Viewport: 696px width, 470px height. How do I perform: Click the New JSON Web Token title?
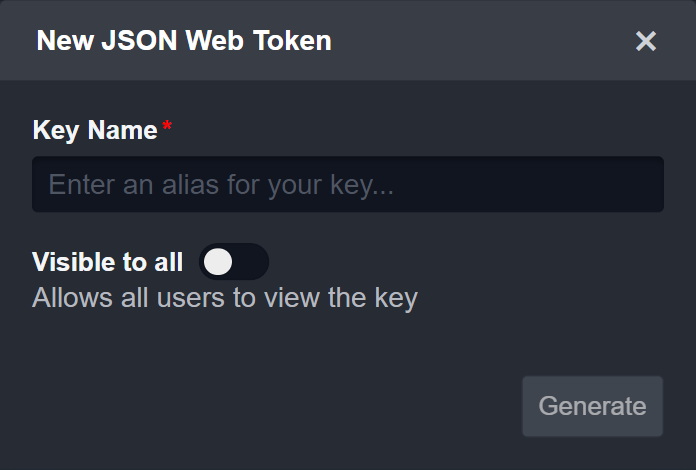pyautogui.click(x=184, y=41)
